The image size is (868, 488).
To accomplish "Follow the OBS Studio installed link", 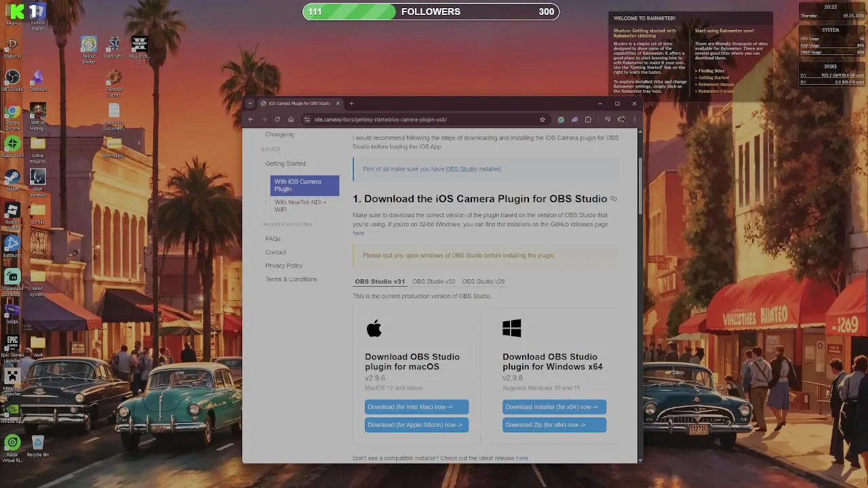I will click(461, 169).
